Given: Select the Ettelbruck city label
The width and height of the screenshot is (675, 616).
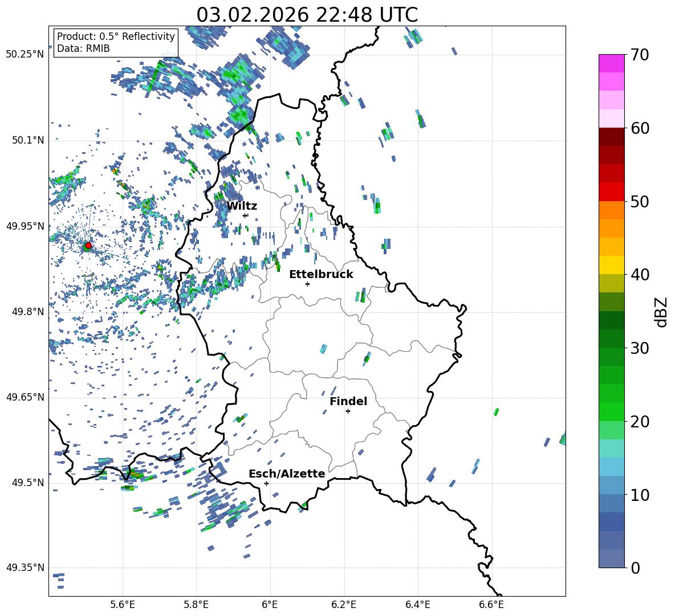Looking at the screenshot, I should pos(321,275).
